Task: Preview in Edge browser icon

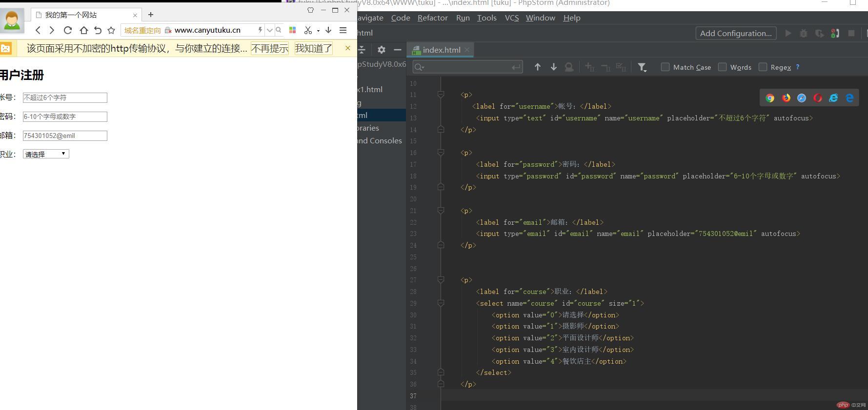Action: [849, 98]
